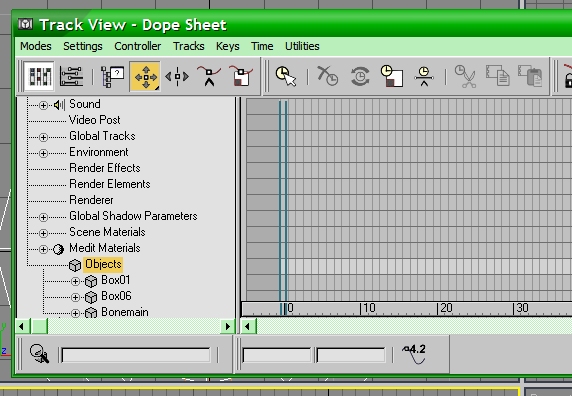Select the Video Post track

tap(94, 120)
